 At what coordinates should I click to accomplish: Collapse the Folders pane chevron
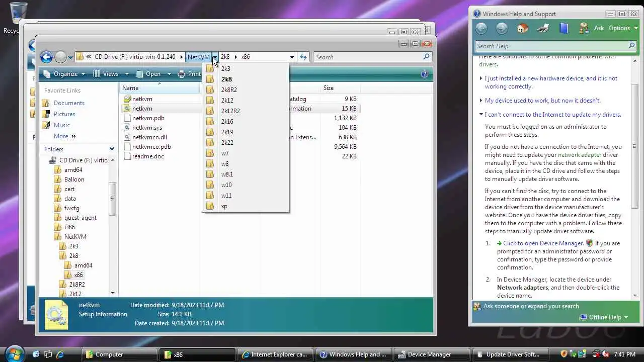112,149
